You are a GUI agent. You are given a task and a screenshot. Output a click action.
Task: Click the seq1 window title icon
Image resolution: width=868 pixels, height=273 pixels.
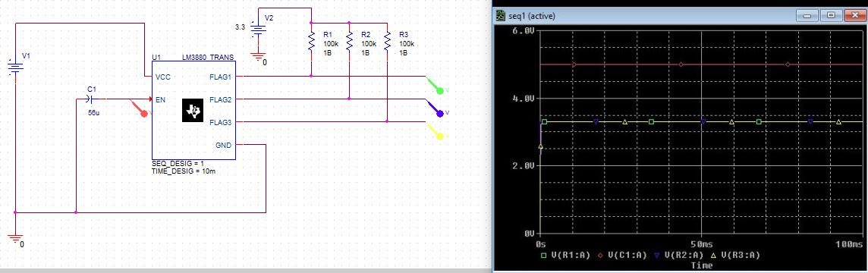pos(502,16)
